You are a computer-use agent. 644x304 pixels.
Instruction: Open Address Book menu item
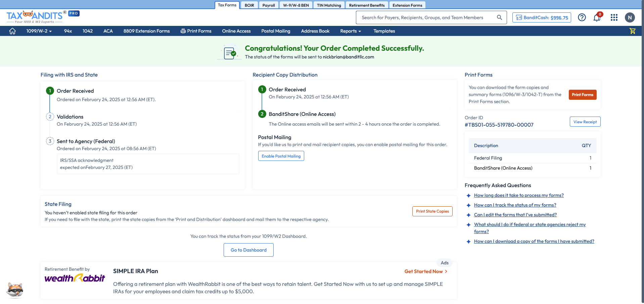click(315, 31)
